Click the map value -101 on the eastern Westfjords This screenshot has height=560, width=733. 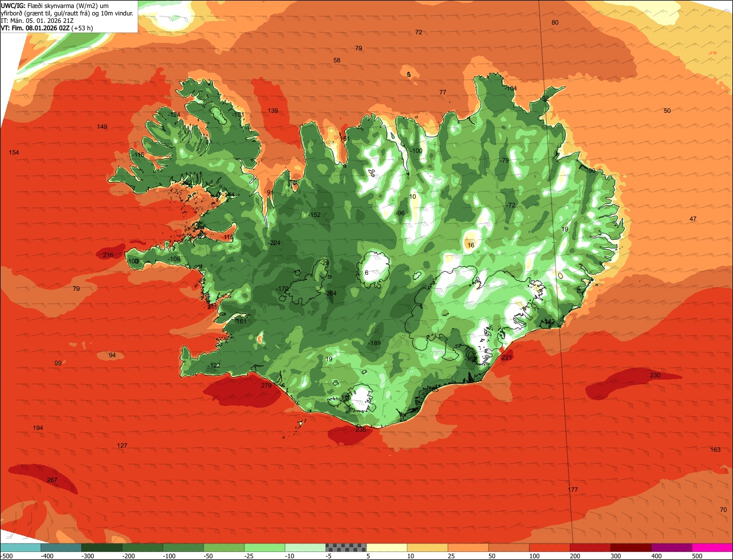coord(238,115)
